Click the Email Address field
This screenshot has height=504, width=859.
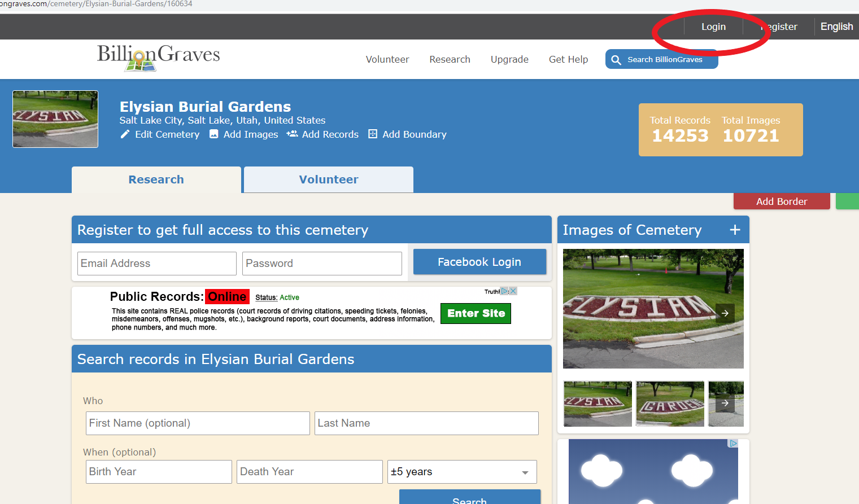click(x=157, y=264)
